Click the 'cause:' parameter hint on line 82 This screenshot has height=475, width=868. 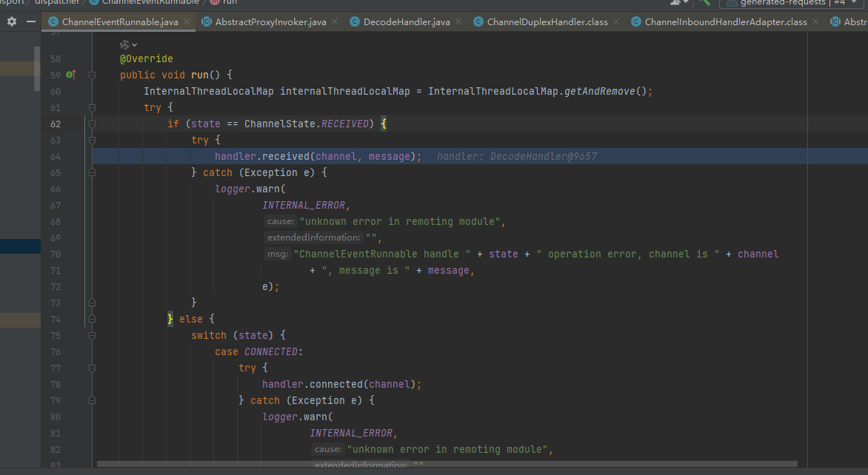(x=327, y=449)
